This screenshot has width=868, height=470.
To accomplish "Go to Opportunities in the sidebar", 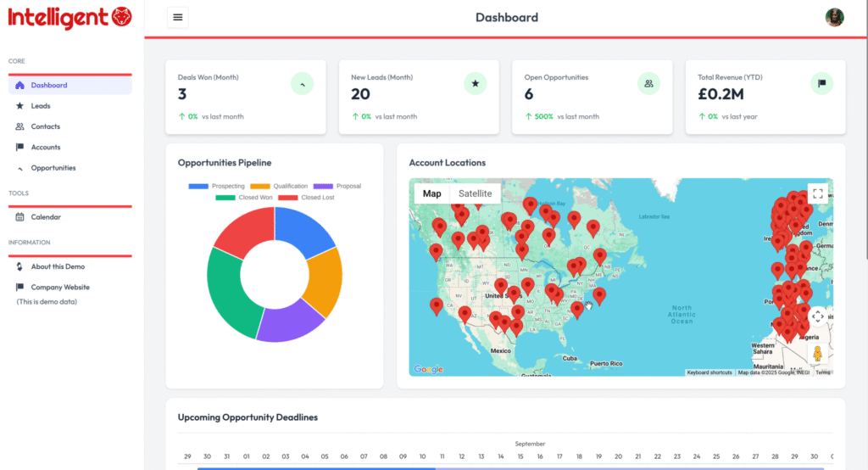I will coord(53,168).
